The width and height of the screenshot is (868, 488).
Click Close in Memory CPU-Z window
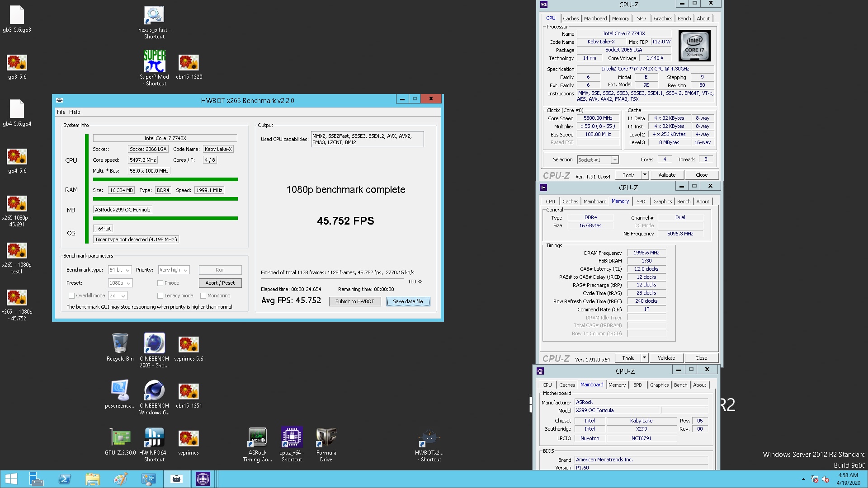click(x=701, y=358)
